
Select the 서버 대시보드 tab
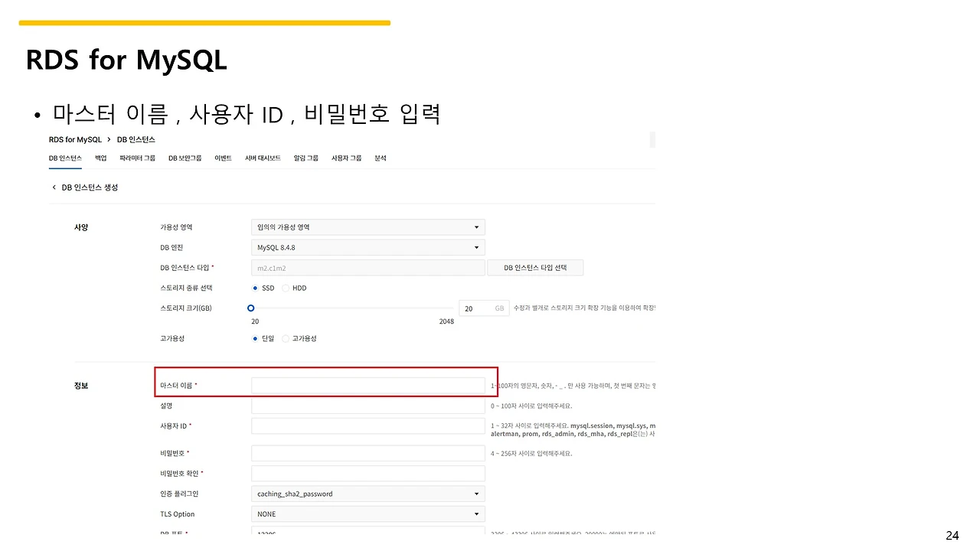tap(263, 158)
